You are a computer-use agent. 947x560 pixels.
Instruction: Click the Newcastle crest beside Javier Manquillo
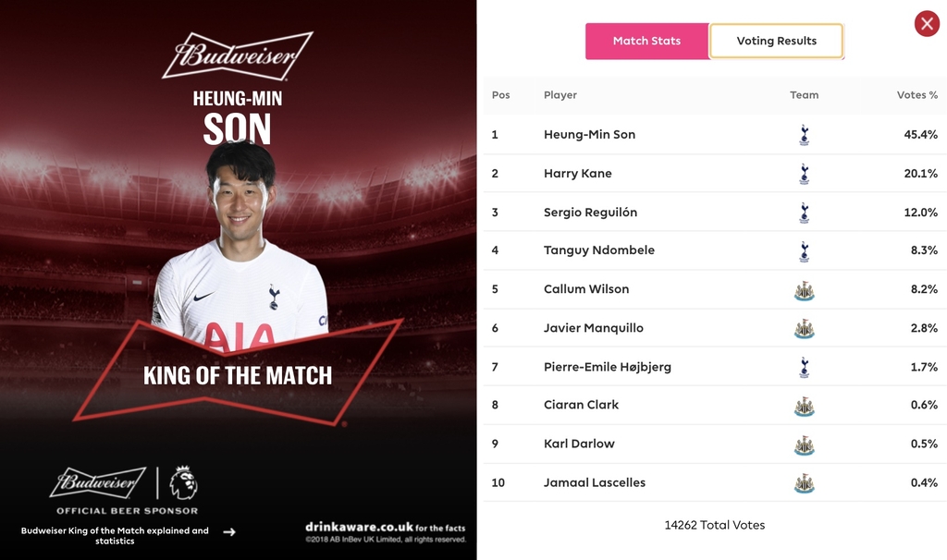[804, 328]
